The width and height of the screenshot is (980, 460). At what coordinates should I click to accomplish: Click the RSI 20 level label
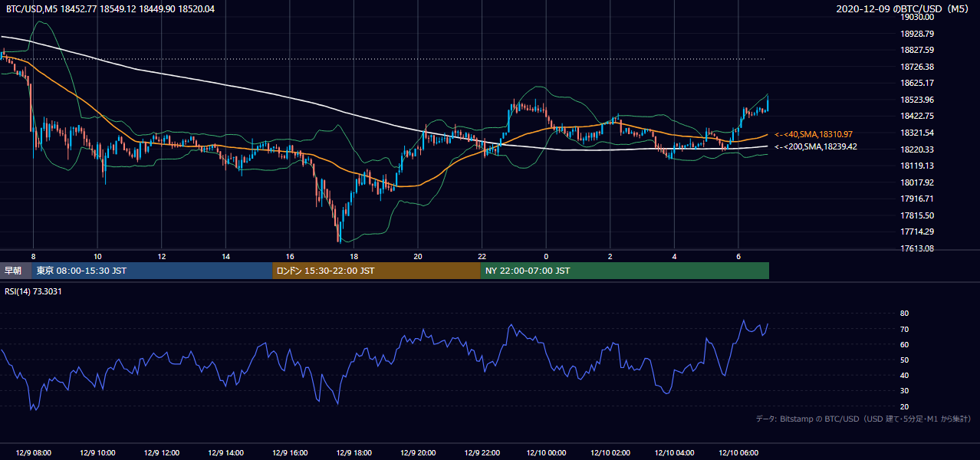coord(904,406)
